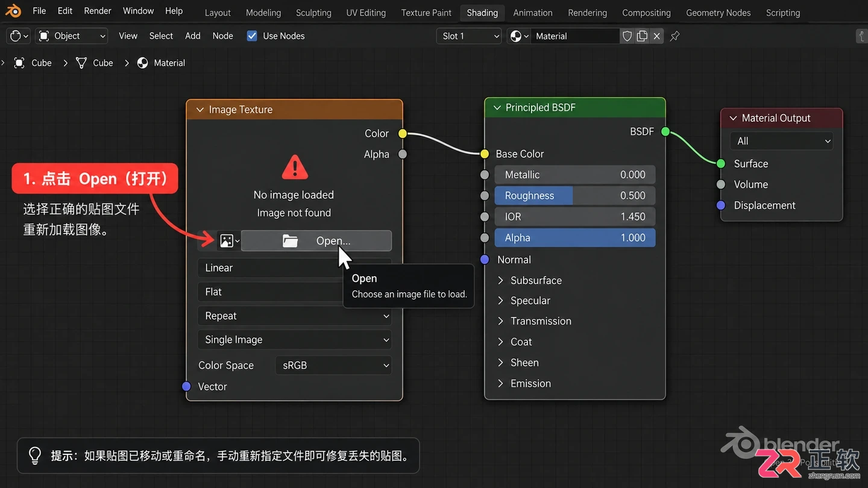Expand the Sheen panel
868x488 pixels.
tap(500, 363)
